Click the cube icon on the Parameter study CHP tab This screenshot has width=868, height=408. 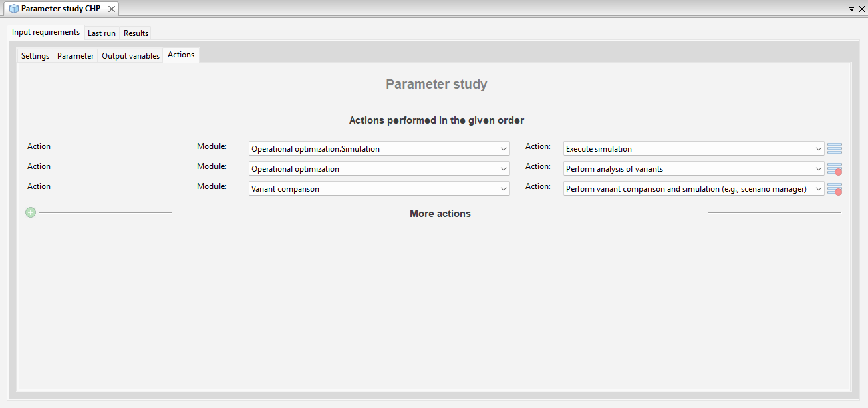[x=13, y=9]
